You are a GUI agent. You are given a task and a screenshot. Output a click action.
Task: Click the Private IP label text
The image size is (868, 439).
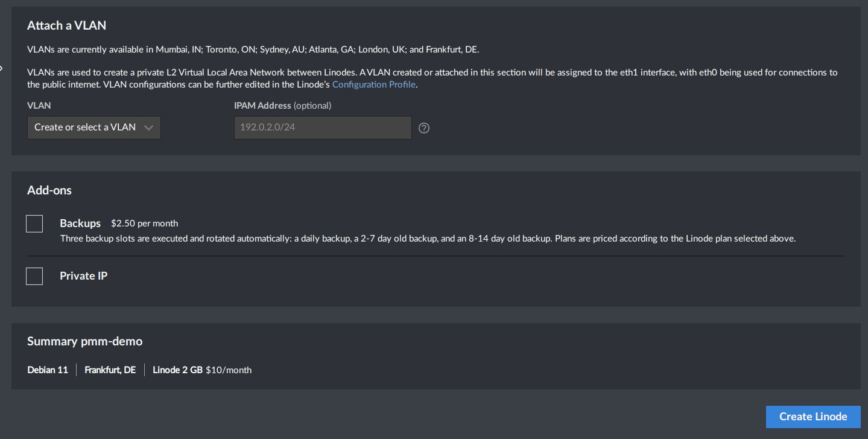click(x=83, y=276)
